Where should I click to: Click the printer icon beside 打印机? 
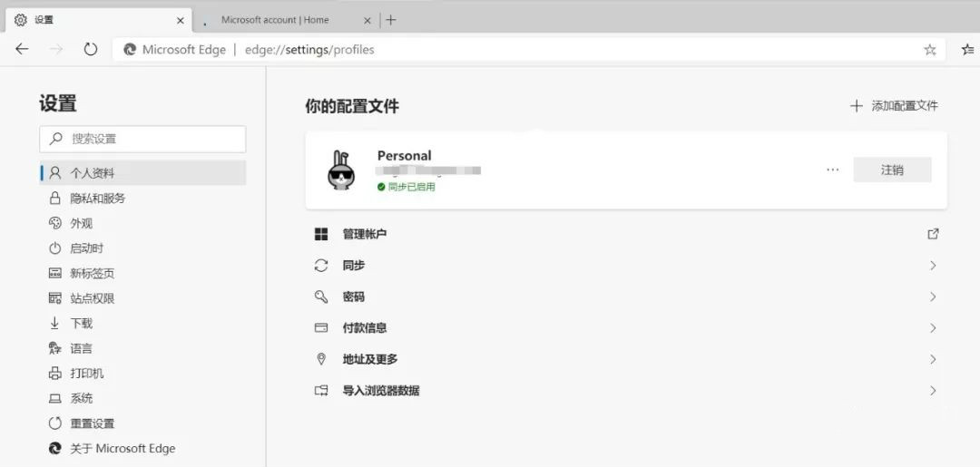point(55,374)
